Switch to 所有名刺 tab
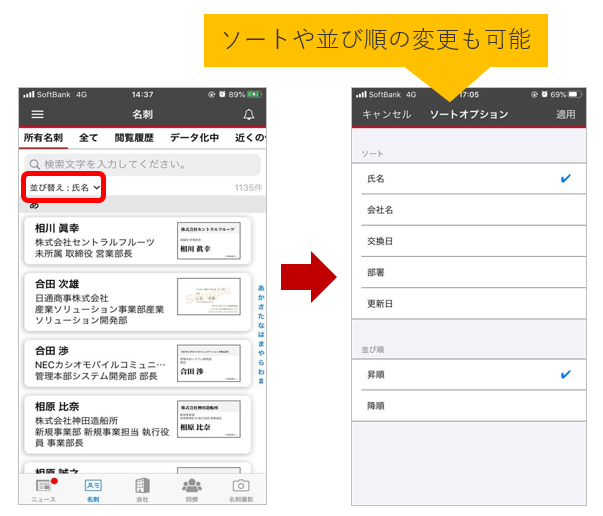603x516 pixels. click(x=43, y=138)
